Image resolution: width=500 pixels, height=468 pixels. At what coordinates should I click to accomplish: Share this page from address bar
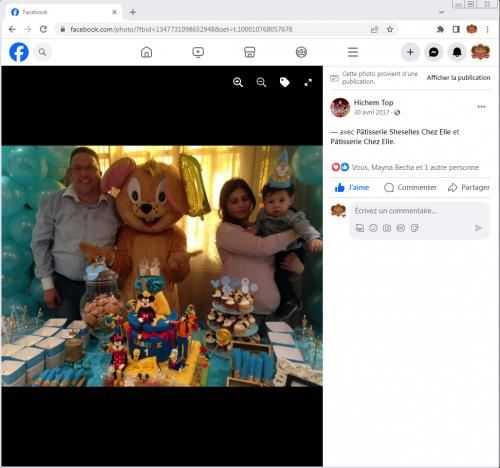tap(374, 29)
